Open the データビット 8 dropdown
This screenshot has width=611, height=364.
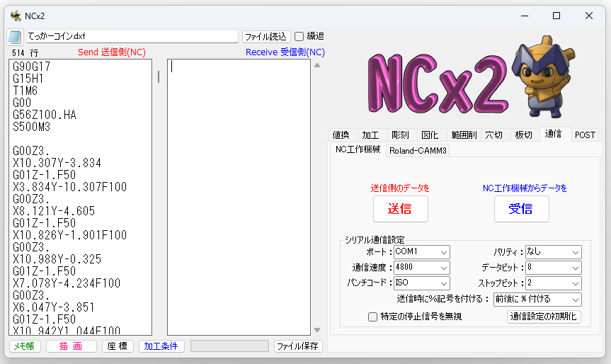pos(554,268)
